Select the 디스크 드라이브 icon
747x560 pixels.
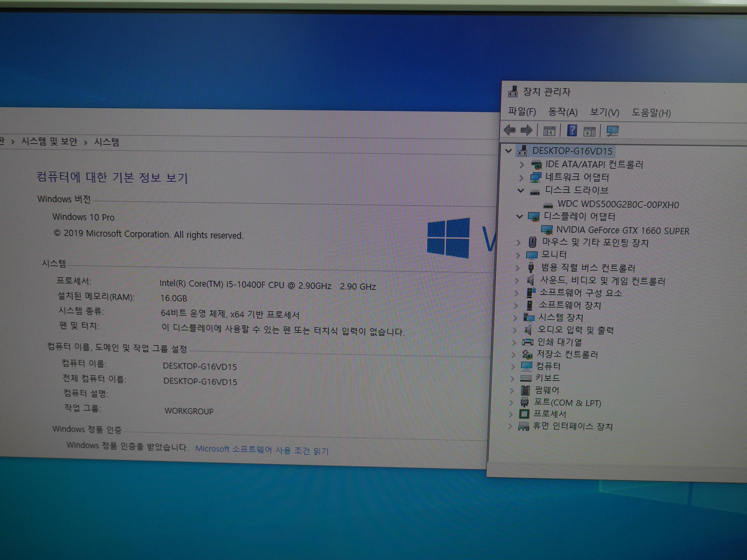tap(535, 193)
